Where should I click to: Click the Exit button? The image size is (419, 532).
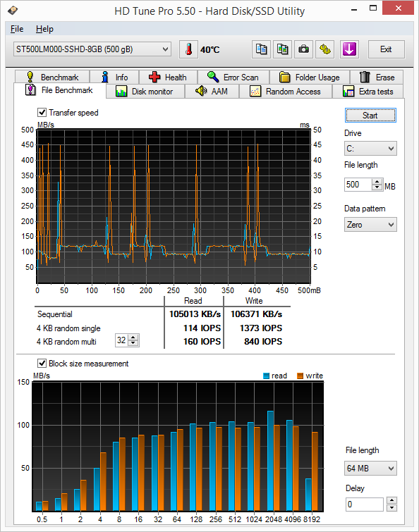coord(386,49)
